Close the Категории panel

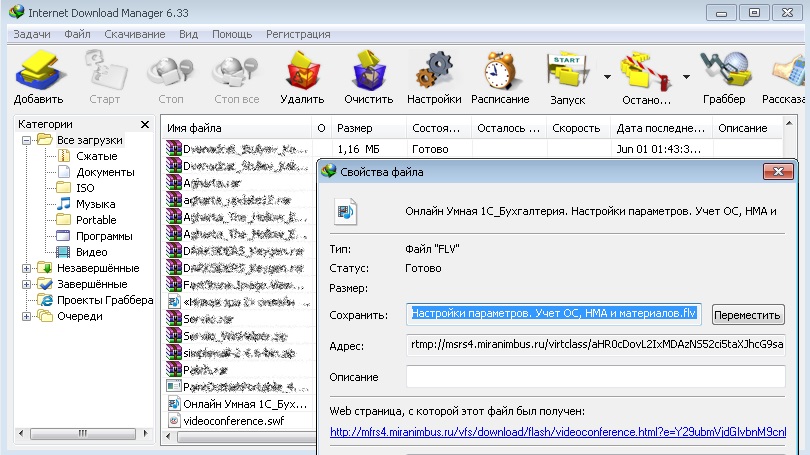click(x=145, y=124)
